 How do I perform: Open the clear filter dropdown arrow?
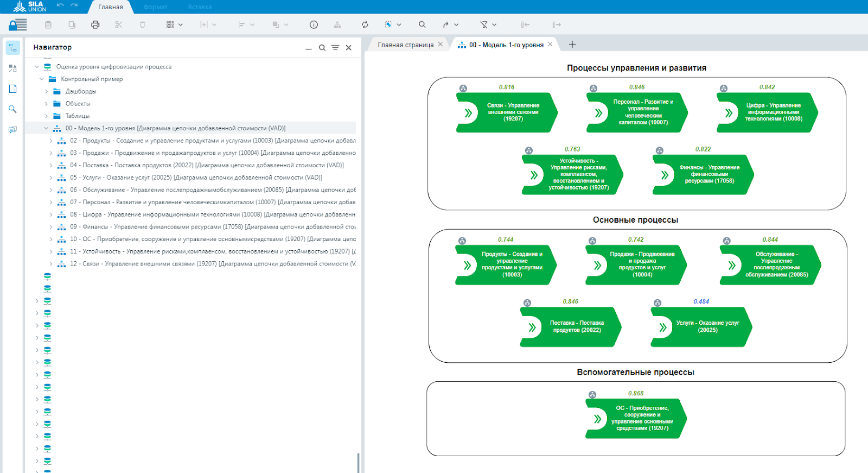(x=494, y=24)
